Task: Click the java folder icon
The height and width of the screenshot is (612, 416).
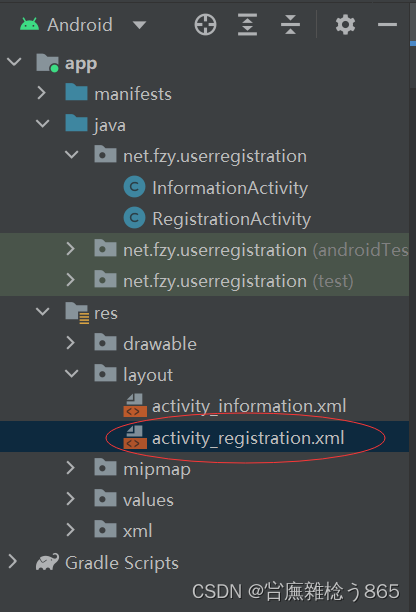Action: [x=76, y=123]
